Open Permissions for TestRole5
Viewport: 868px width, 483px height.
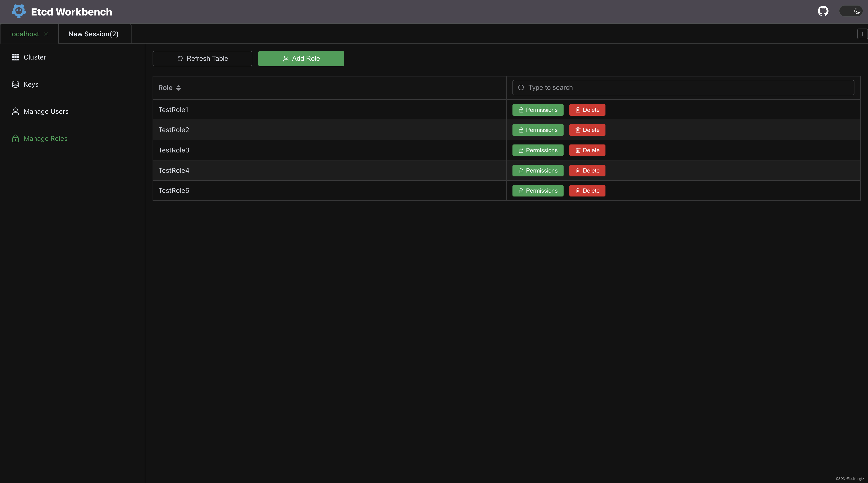pyautogui.click(x=538, y=190)
